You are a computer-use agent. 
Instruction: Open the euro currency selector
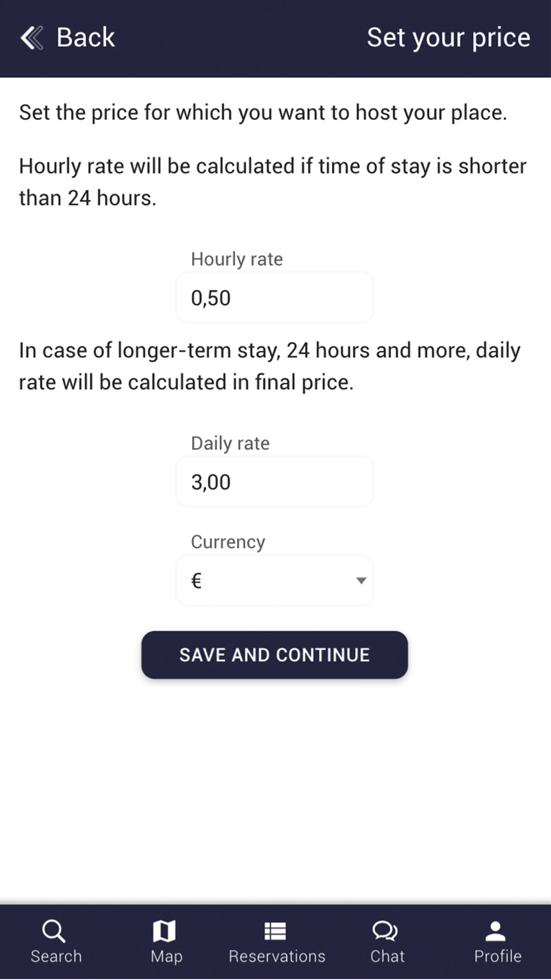coord(274,580)
